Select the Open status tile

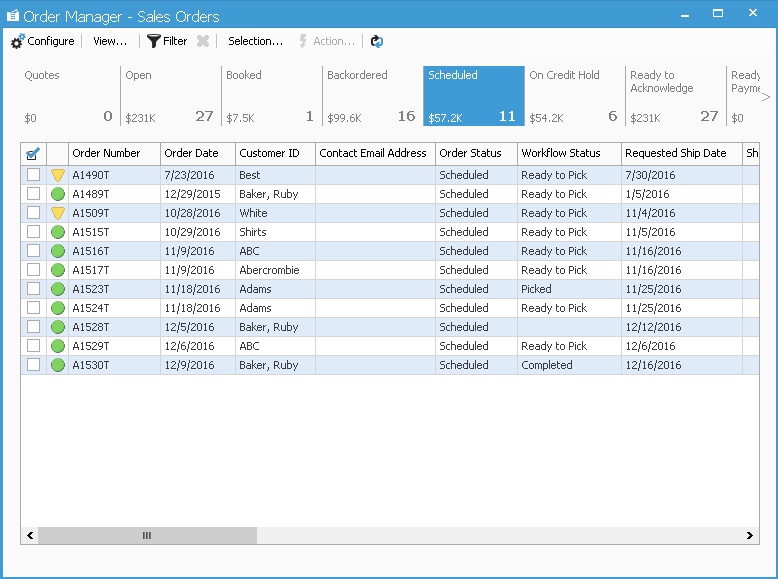click(170, 96)
